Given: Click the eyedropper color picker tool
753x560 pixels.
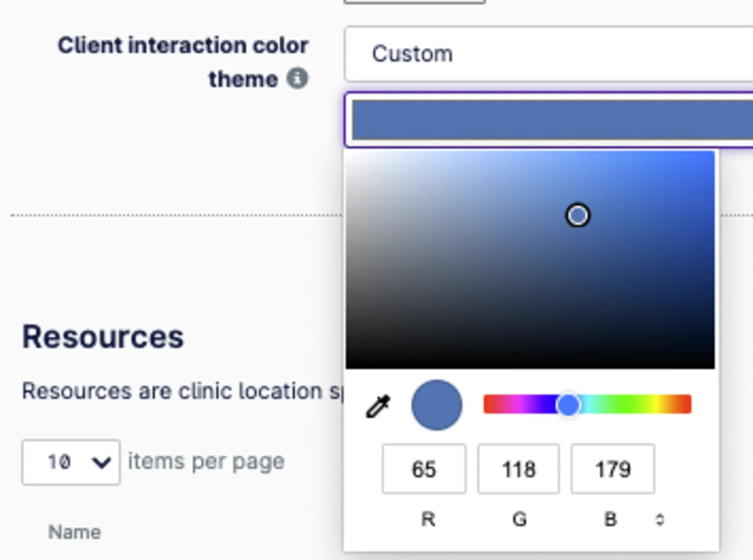Looking at the screenshot, I should (x=379, y=406).
